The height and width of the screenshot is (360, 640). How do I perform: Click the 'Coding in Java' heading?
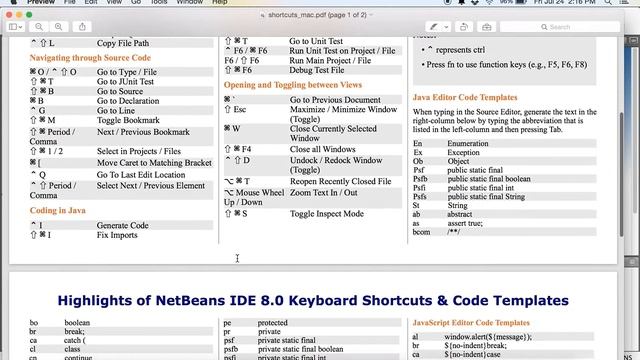[58, 211]
